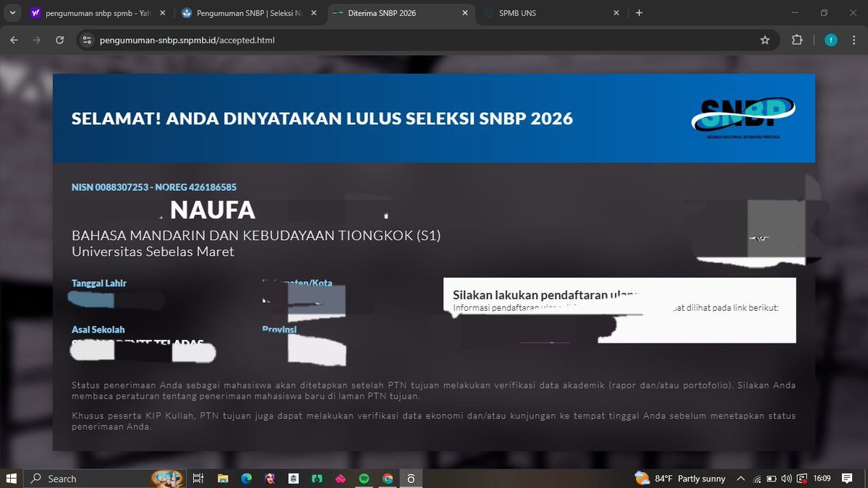Click the browser forward arrow

pos(37,40)
